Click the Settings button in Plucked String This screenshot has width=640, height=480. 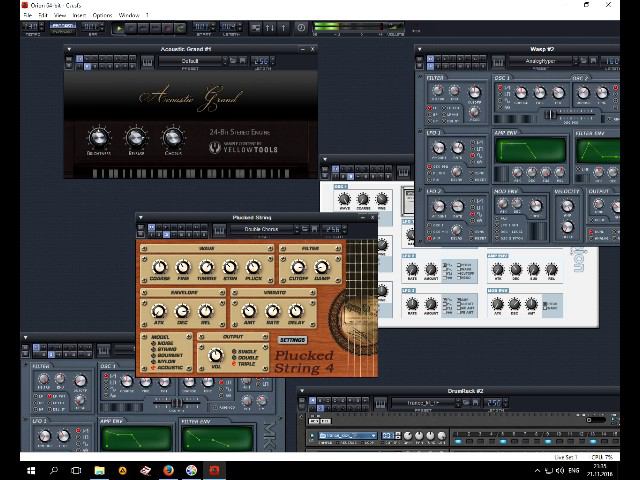pos(292,340)
